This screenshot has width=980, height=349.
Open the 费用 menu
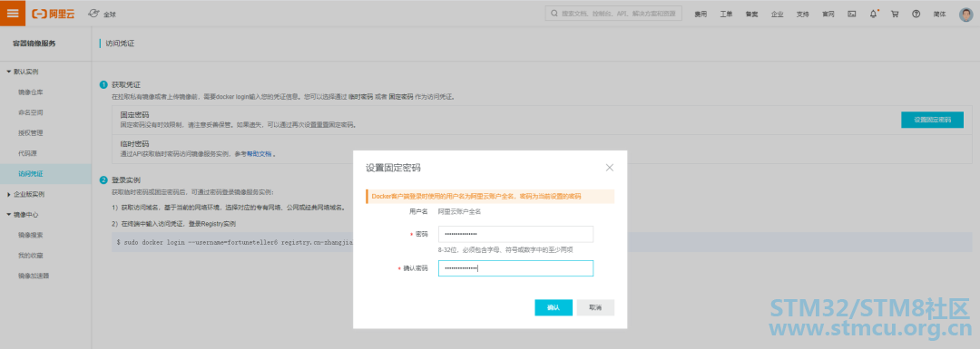click(701, 14)
